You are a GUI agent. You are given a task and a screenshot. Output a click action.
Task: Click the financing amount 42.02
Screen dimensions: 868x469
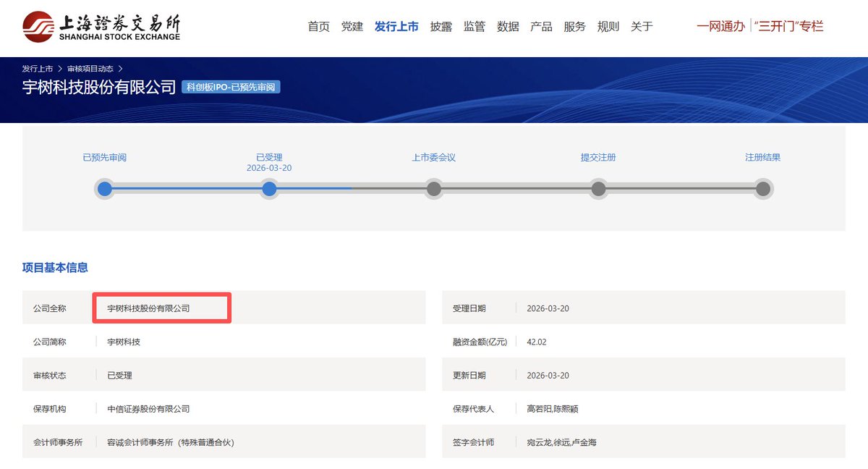537,342
